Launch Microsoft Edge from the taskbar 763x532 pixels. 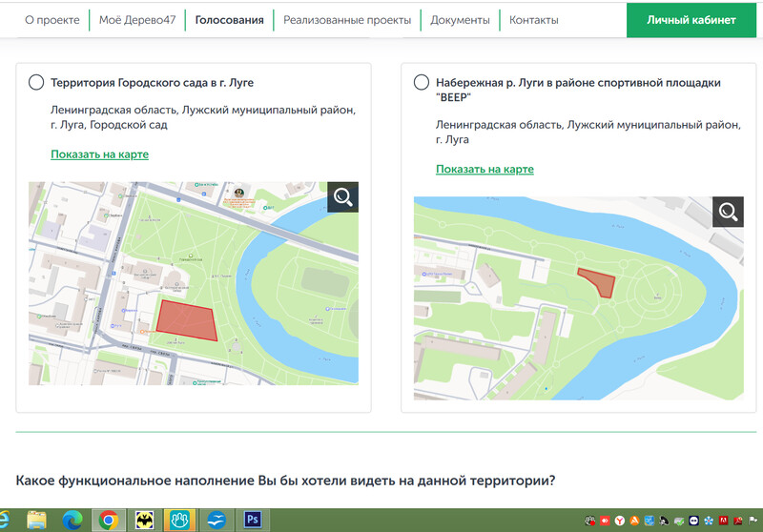click(72, 520)
